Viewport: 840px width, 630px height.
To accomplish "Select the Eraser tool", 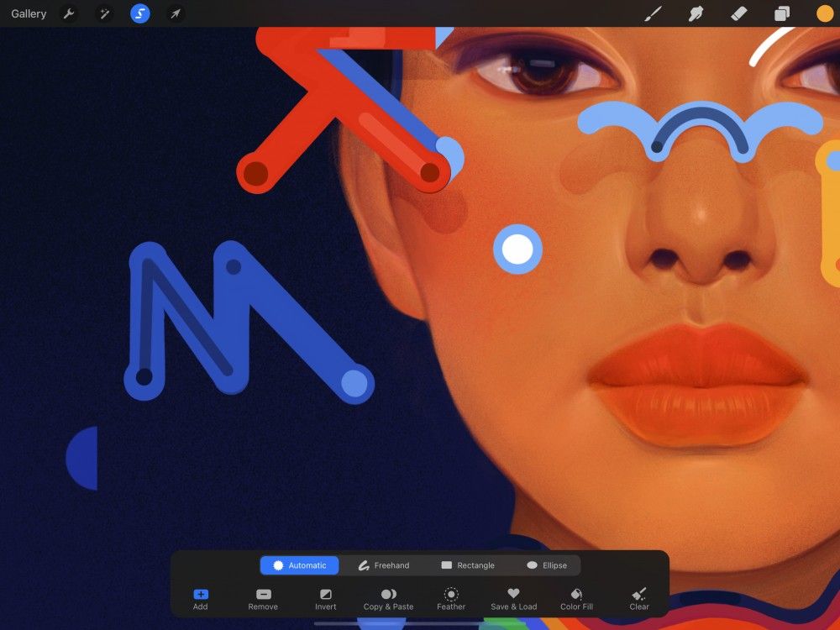I will [738, 13].
